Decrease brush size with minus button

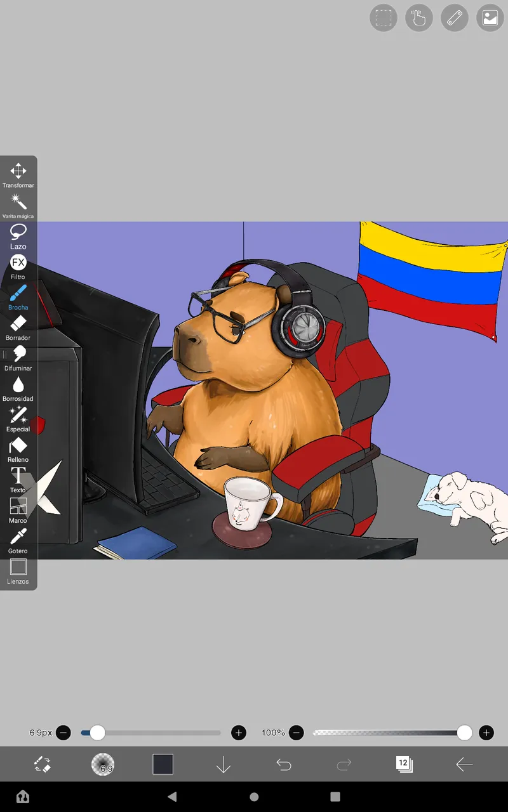(63, 733)
